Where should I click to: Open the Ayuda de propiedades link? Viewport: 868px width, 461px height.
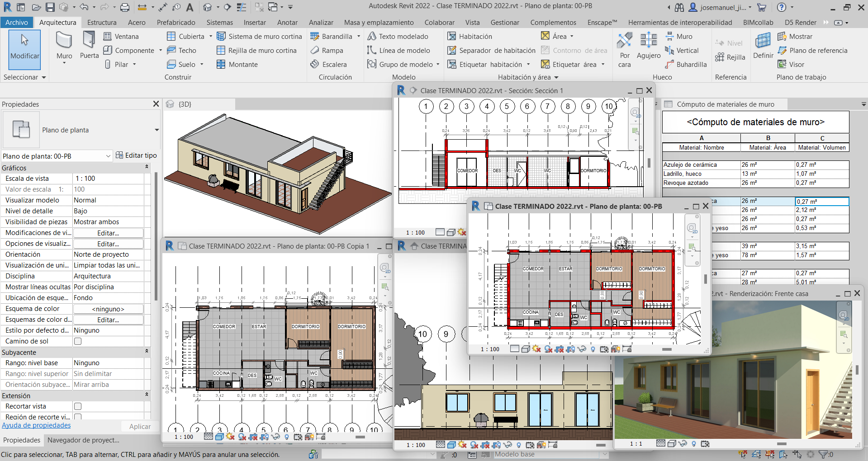coord(36,425)
